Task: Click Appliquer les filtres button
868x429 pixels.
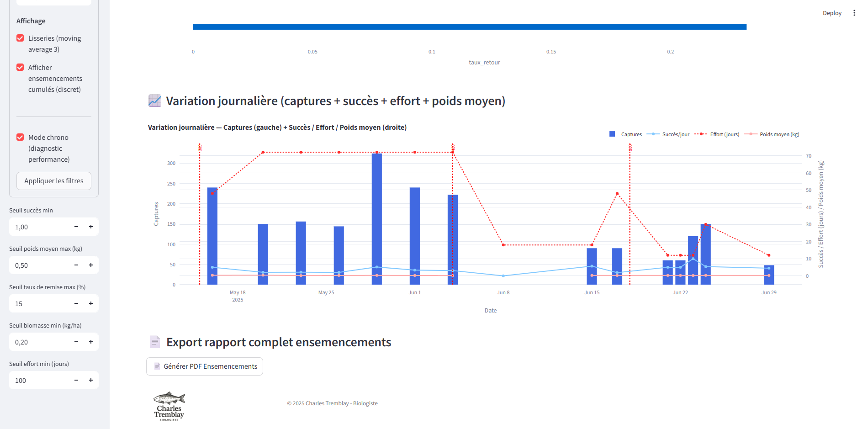Action: pyautogui.click(x=54, y=181)
